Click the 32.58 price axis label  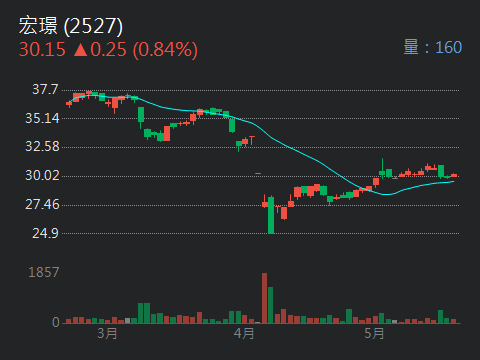[x=42, y=147]
